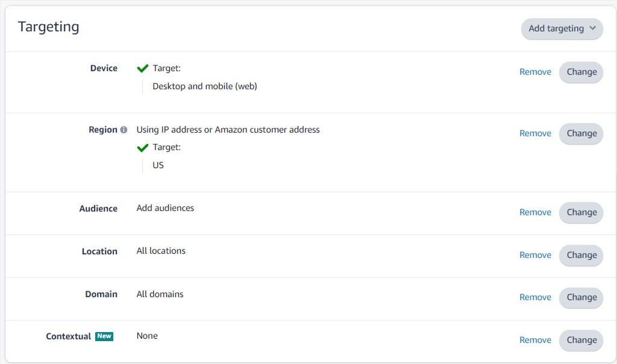Screen dimensions: 617x364
Task: Remove the Location targeting
Action: [535, 255]
